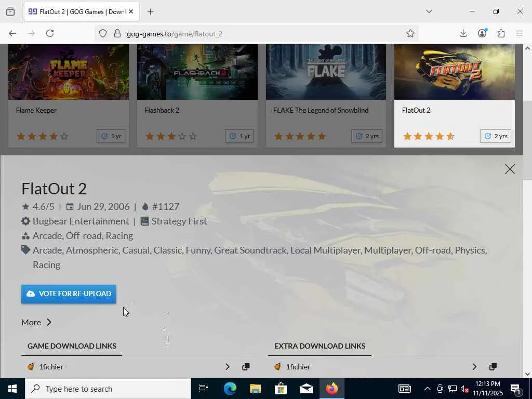
Task: Bookmark this page with the star
Action: [x=410, y=34]
